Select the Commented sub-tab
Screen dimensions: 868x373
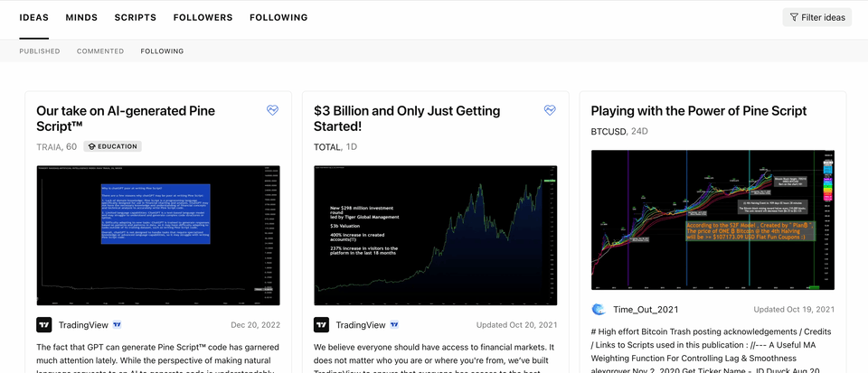[100, 51]
